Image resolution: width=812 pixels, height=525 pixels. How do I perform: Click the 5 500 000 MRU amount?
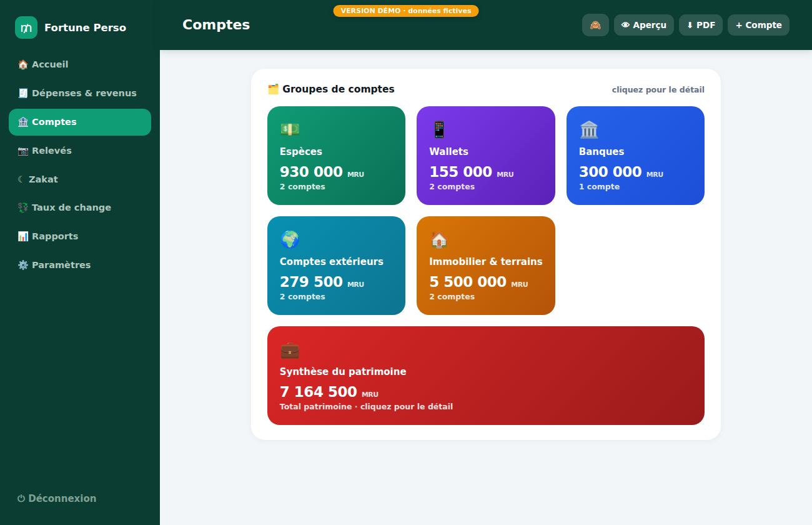pos(478,282)
